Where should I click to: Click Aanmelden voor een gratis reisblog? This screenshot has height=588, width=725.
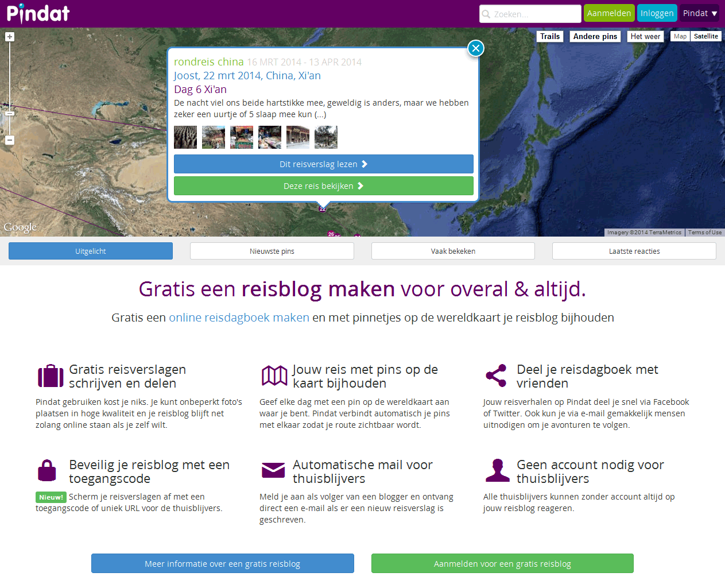click(502, 563)
